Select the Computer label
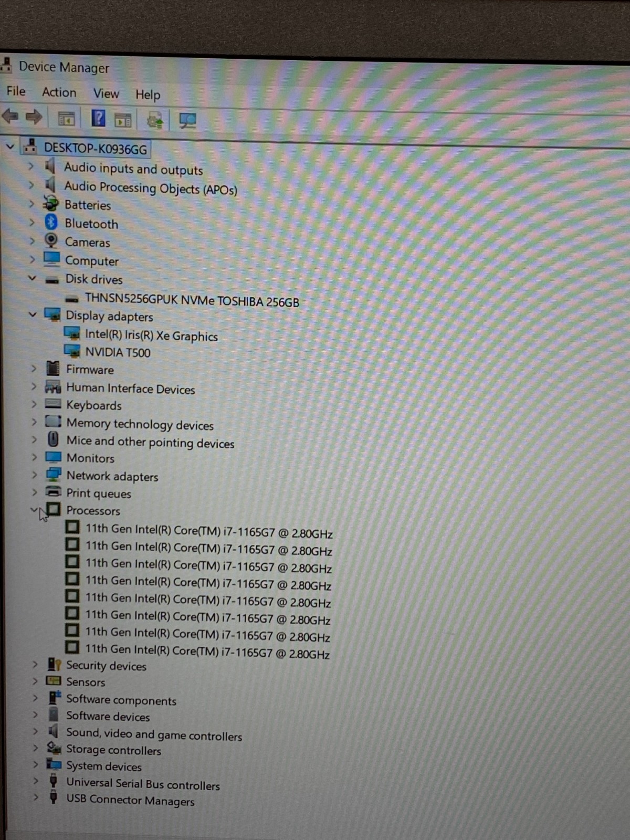 click(x=92, y=260)
